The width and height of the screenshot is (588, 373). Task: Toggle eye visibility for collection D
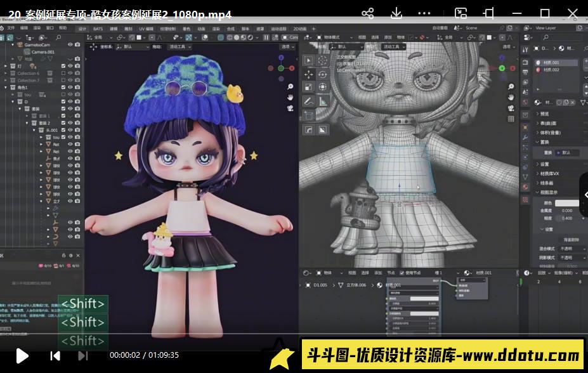[x=70, y=101]
